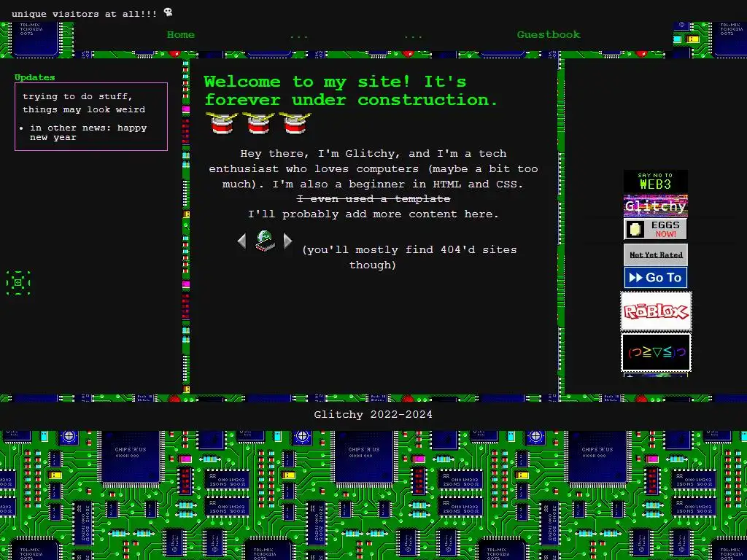The width and height of the screenshot is (747, 560).
Task: Click the colorful kaomoji face badge
Action: 656,352
